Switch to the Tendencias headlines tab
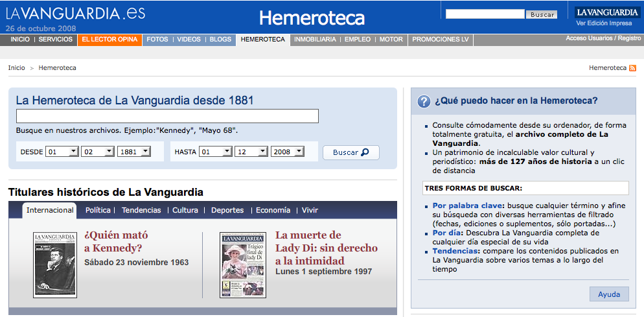The width and height of the screenshot is (644, 317). tap(141, 210)
